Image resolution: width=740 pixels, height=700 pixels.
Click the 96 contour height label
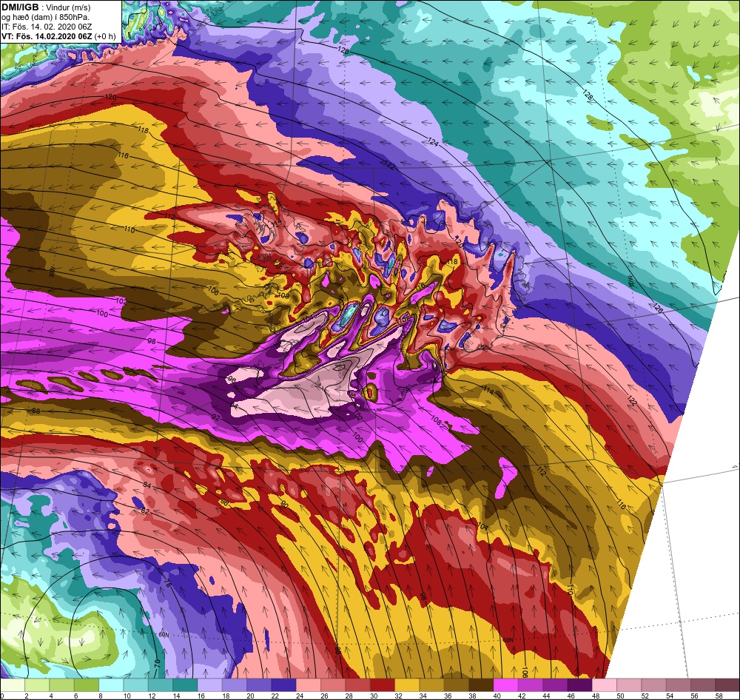[x=231, y=380]
